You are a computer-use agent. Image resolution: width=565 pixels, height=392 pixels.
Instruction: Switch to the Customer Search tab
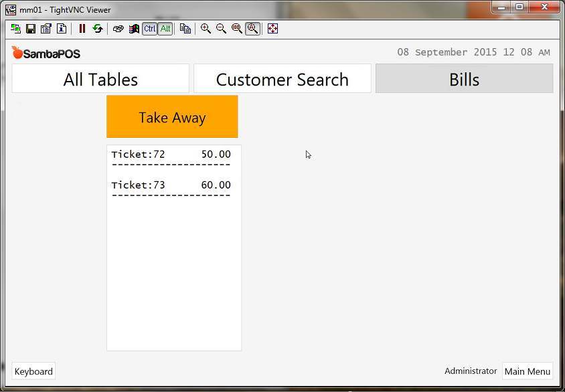[282, 78]
